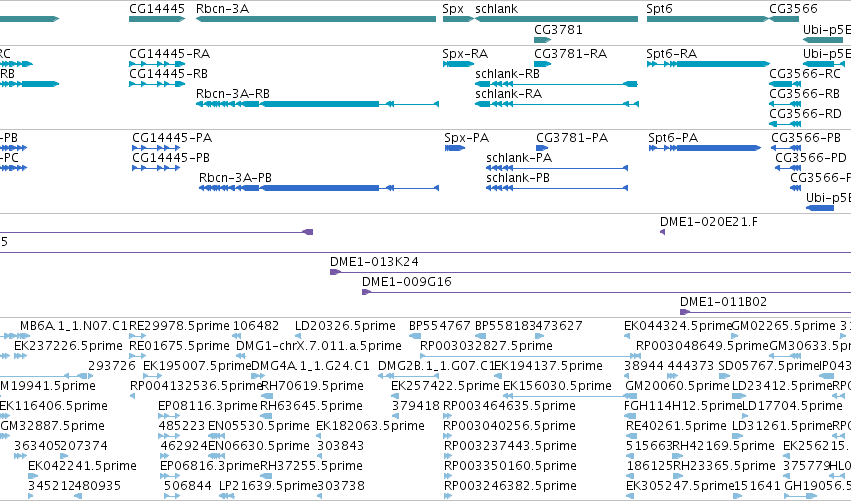Screen dimensions: 851x501
Task: Open the CG3781-PA protein label
Action: click(572, 138)
